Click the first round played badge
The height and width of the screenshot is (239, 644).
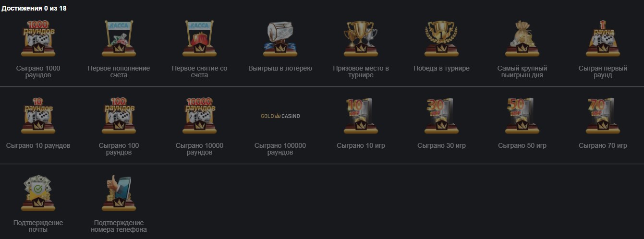click(603, 38)
